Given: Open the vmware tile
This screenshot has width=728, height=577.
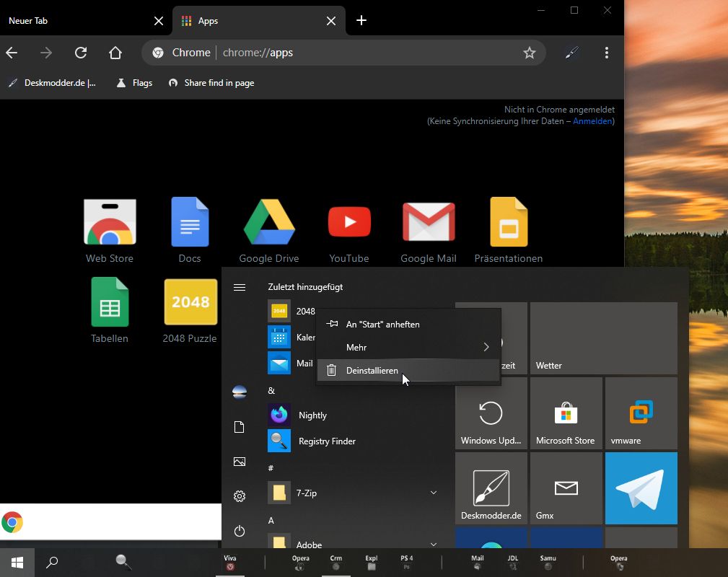Looking at the screenshot, I should pyautogui.click(x=641, y=413).
